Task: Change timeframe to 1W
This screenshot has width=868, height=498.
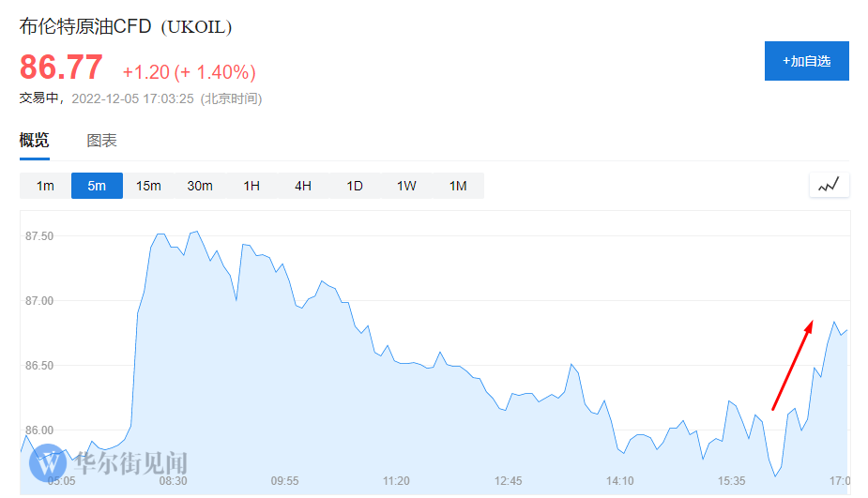Action: click(406, 186)
